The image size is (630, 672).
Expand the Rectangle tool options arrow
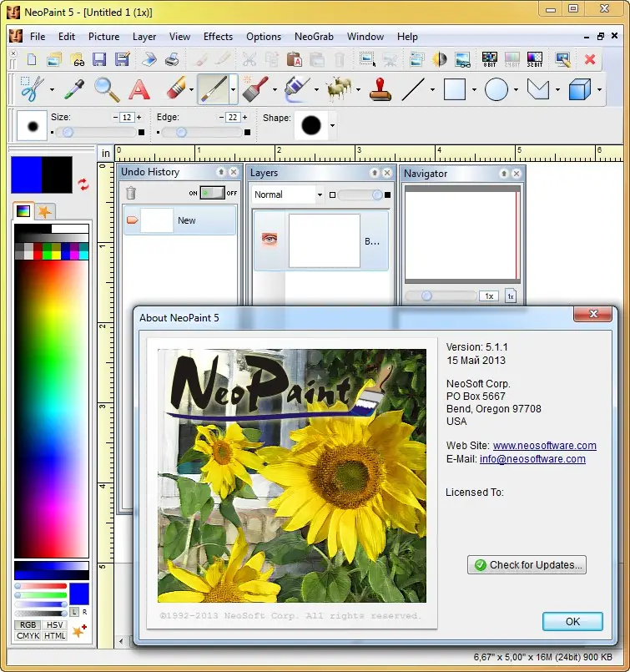pyautogui.click(x=474, y=89)
